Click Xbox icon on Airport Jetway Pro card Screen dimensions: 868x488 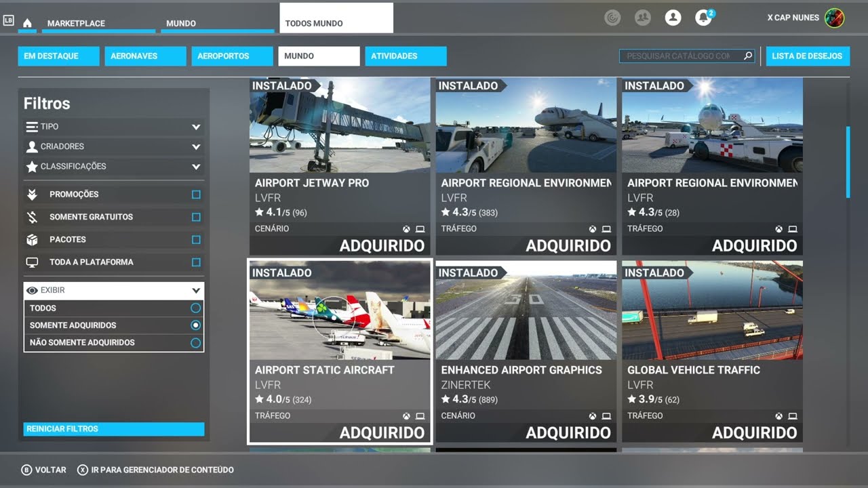point(406,229)
